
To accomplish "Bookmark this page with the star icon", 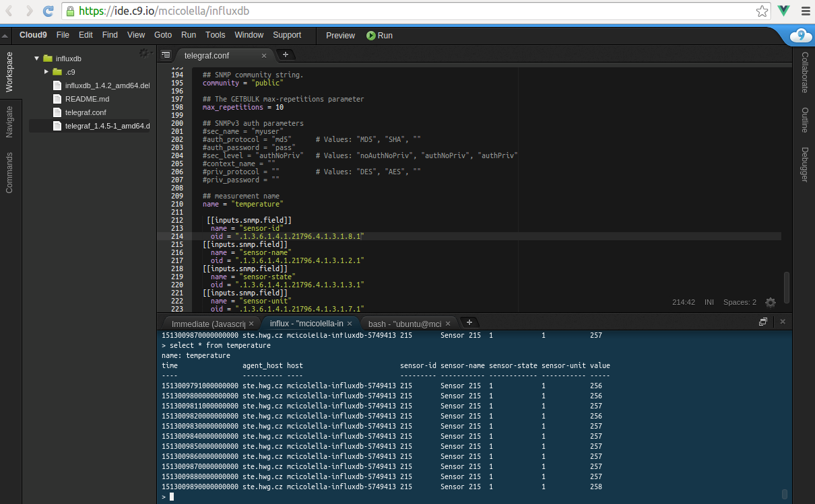I will coord(762,11).
